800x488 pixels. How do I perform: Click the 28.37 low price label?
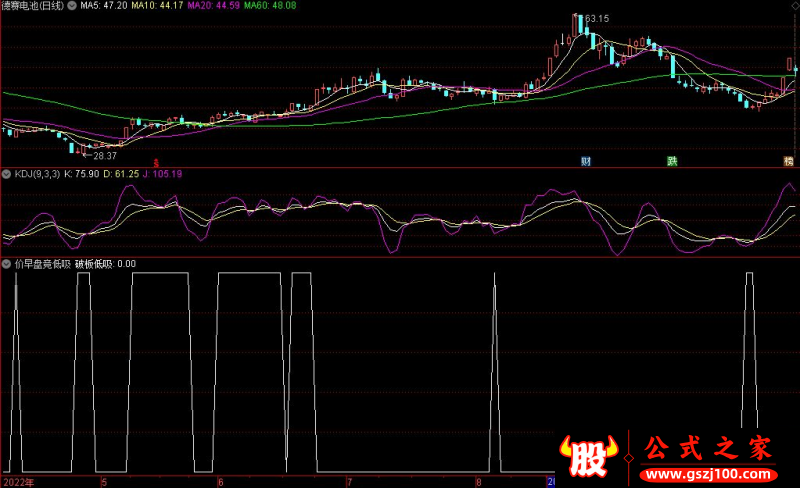(x=104, y=155)
